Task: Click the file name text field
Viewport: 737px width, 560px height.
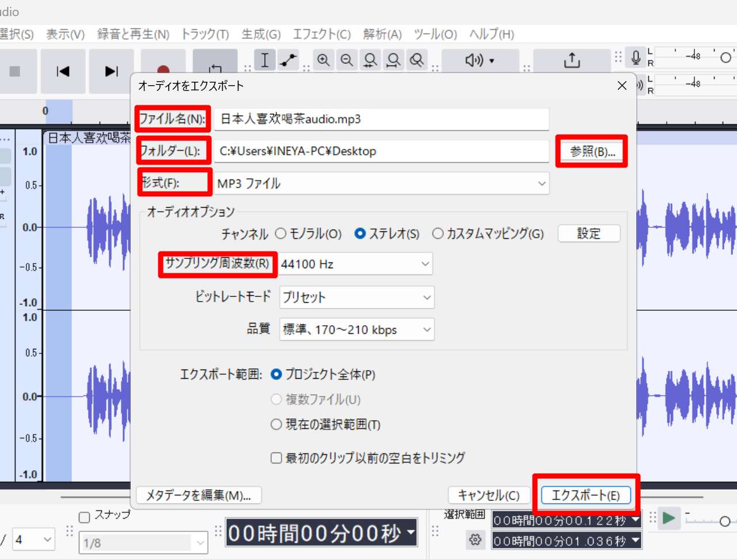Action: [x=382, y=119]
